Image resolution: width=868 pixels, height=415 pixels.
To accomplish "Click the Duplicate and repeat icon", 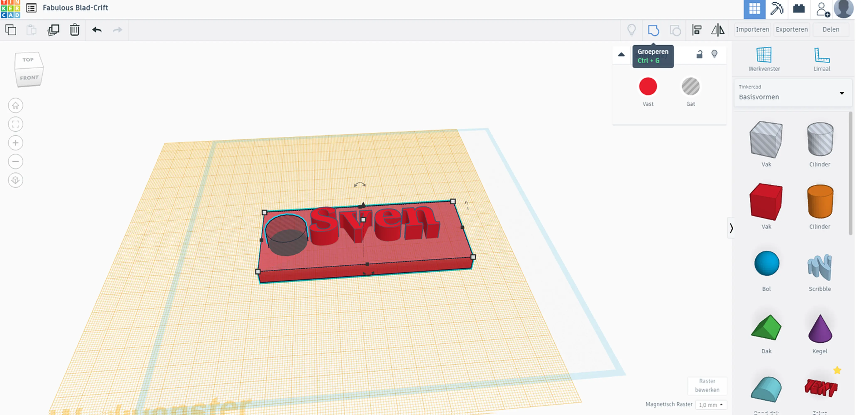I will (x=53, y=30).
